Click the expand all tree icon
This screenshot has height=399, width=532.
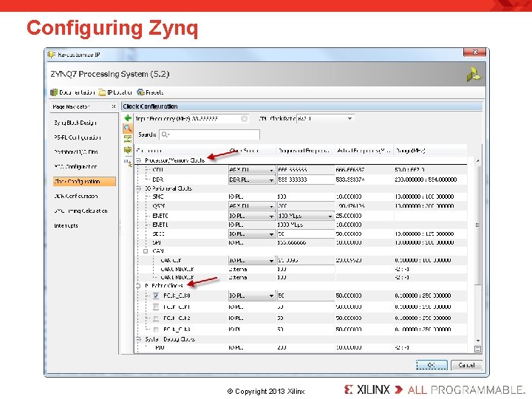(128, 149)
